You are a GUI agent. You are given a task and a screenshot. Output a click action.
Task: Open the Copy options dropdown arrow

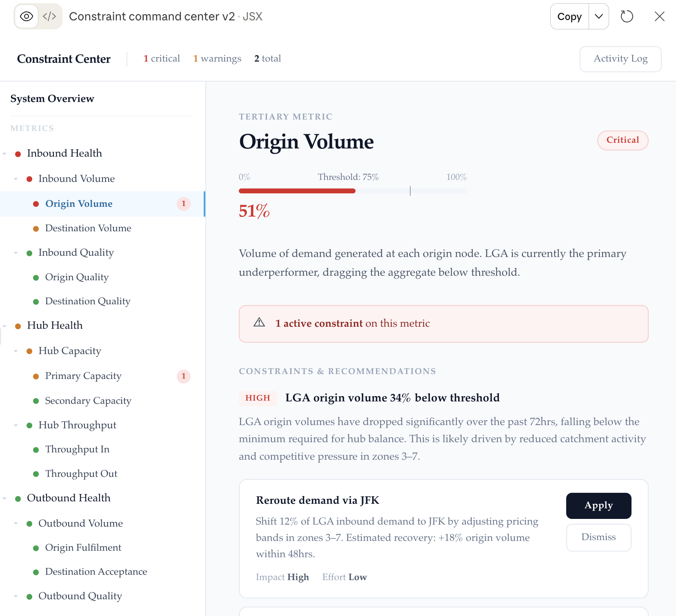tap(599, 16)
